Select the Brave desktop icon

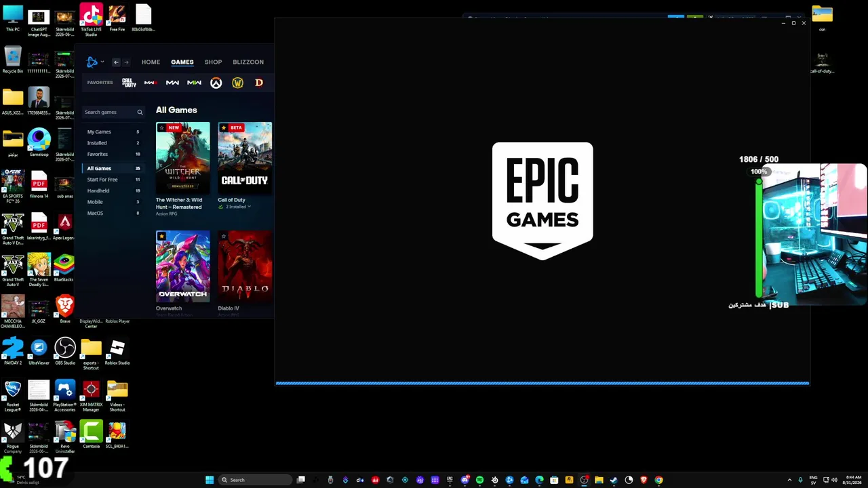pos(65,309)
